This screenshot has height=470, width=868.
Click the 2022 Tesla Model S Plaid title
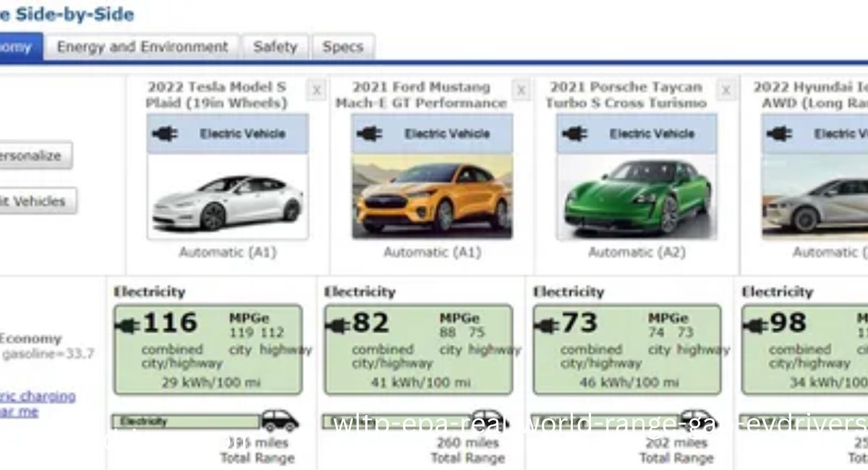coord(216,95)
